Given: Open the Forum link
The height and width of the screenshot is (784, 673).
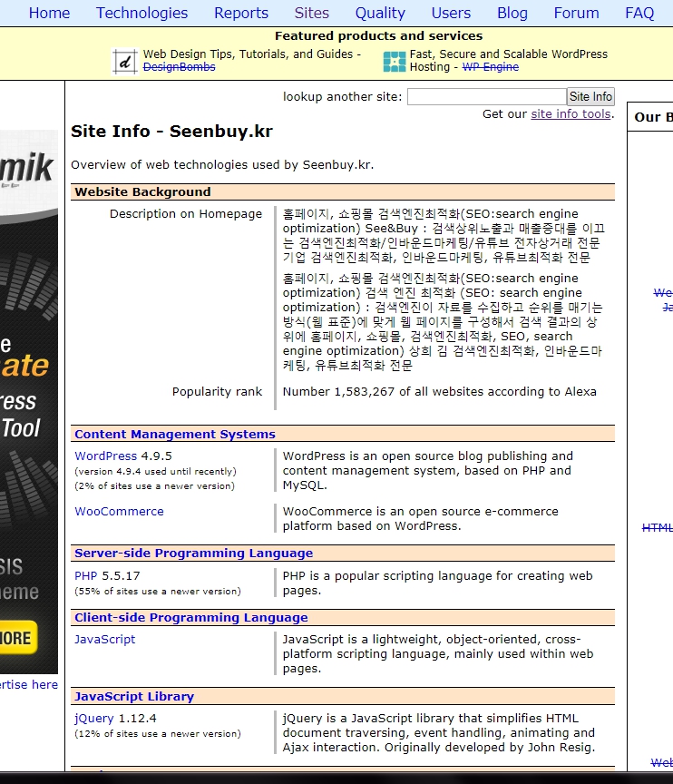Looking at the screenshot, I should tap(576, 13).
